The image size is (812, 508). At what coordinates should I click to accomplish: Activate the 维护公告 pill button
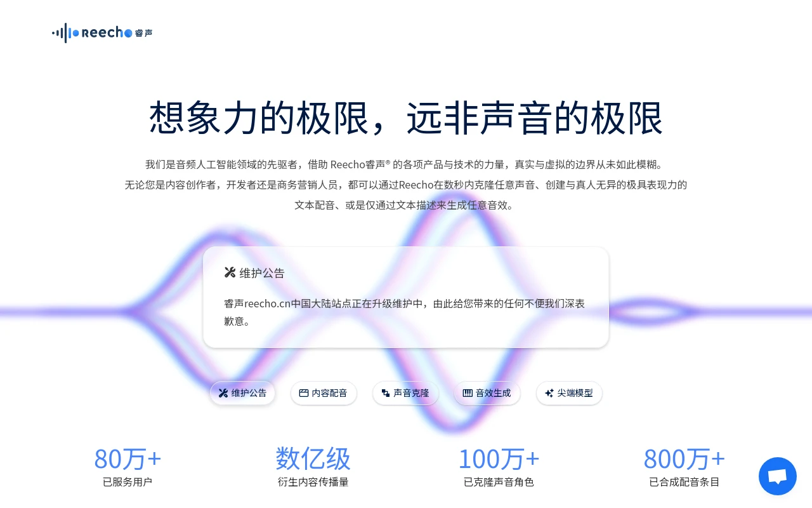pyautogui.click(x=242, y=393)
